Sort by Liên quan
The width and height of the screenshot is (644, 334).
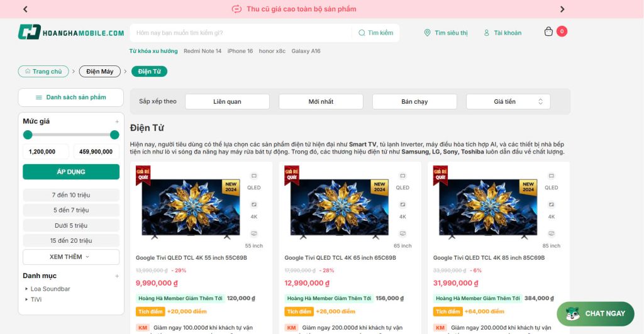227,101
